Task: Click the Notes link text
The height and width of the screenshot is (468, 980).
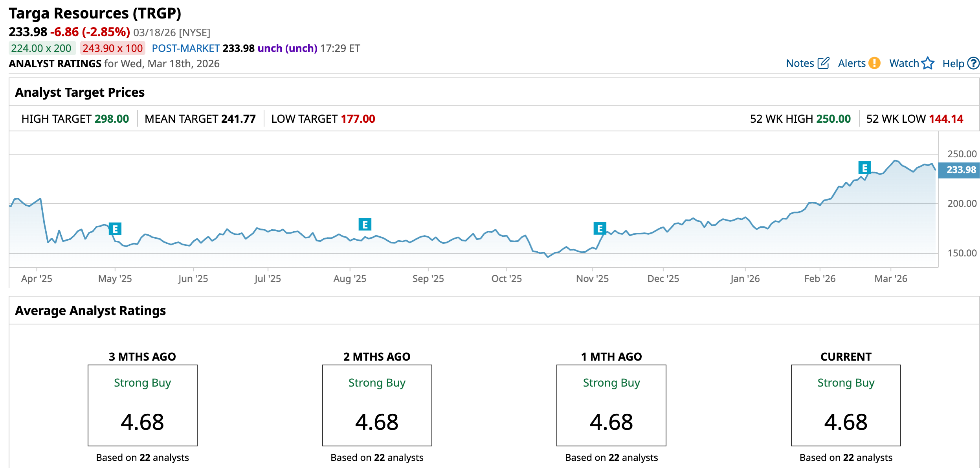Action: (800, 63)
